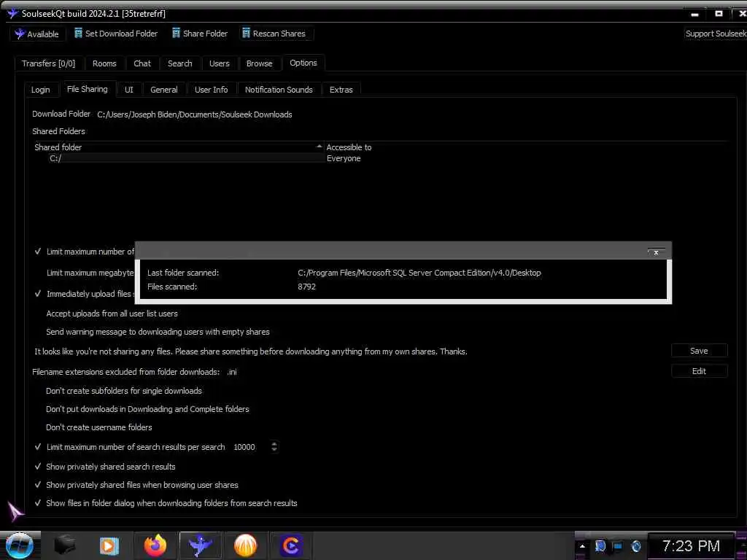Viewport: 747px width, 560px height.
Task: Click the empty-shares warning message text
Action: (x=251, y=351)
